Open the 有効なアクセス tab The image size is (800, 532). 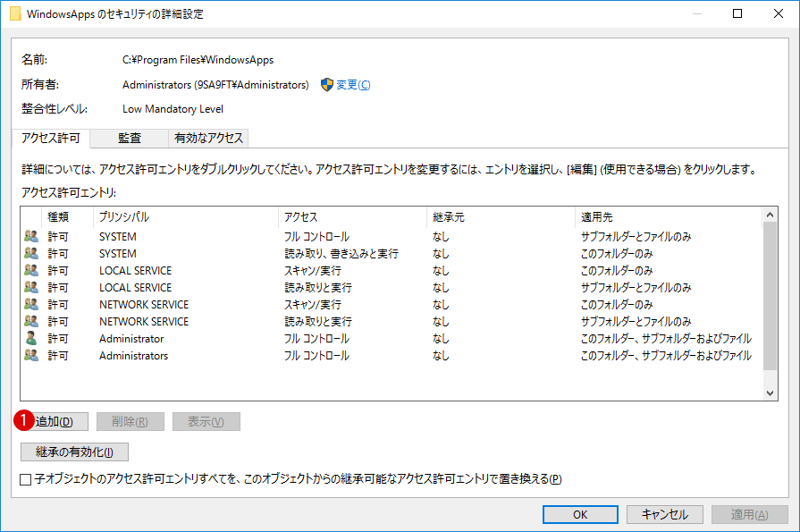click(x=208, y=139)
